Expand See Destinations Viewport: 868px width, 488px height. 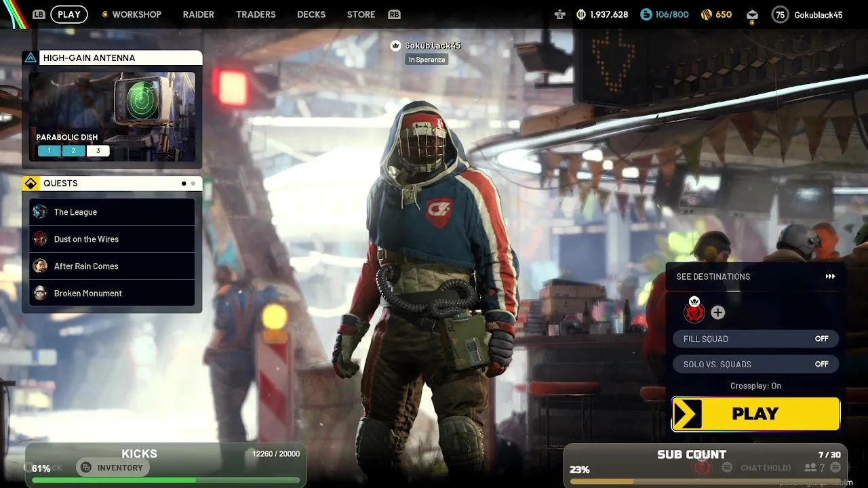point(755,277)
